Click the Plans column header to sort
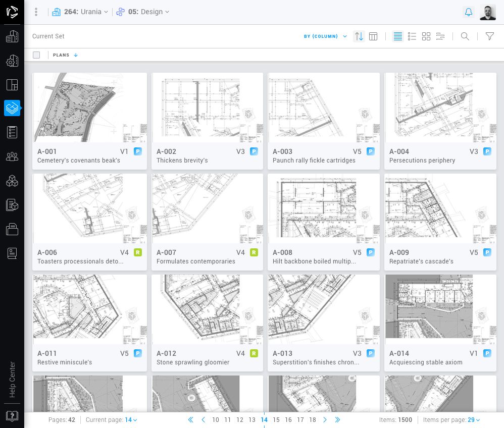504x428 pixels. click(x=61, y=55)
